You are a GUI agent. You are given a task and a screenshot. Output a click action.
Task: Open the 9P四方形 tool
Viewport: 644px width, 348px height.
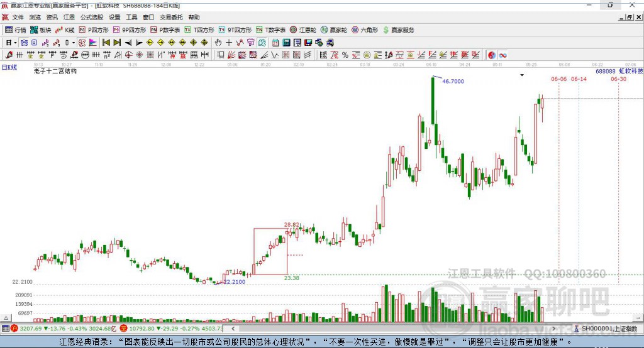(130, 30)
